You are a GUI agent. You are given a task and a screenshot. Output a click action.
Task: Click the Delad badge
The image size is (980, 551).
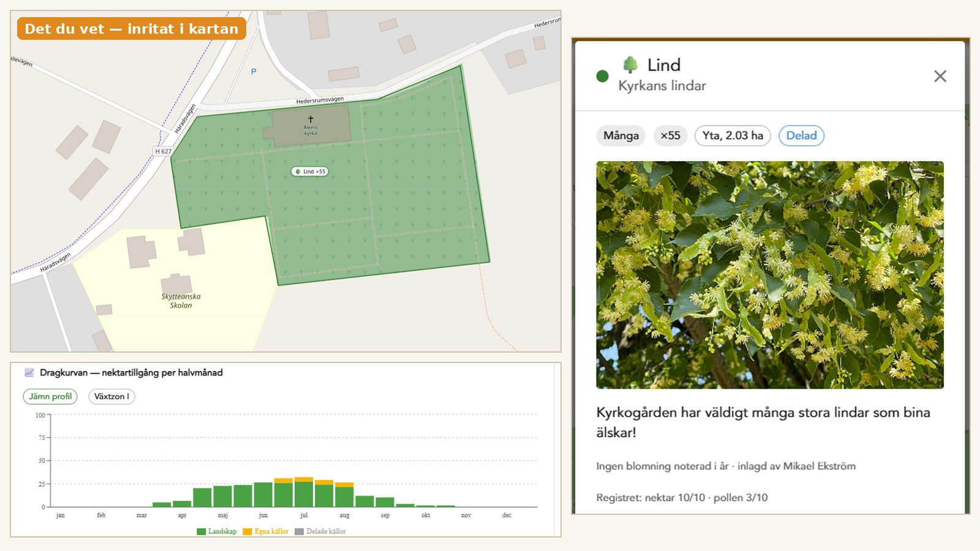click(801, 135)
